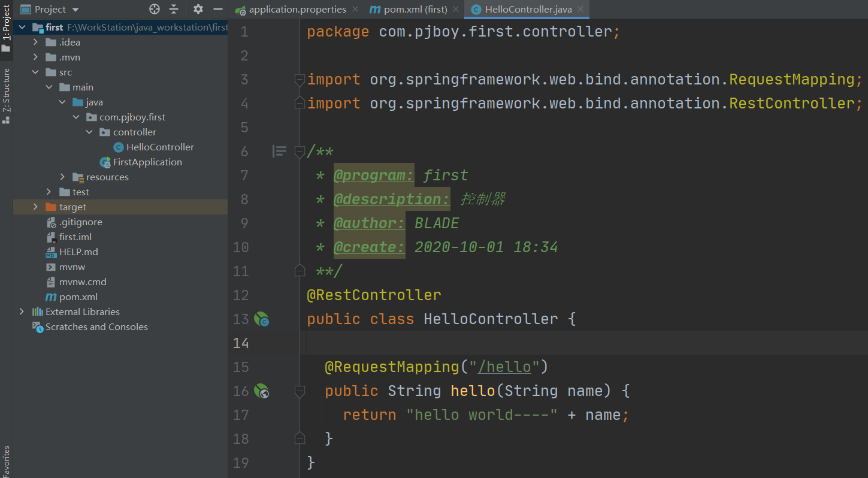868x478 pixels.
Task: Select Scratches and Consoles node
Action: pyautogui.click(x=96, y=326)
